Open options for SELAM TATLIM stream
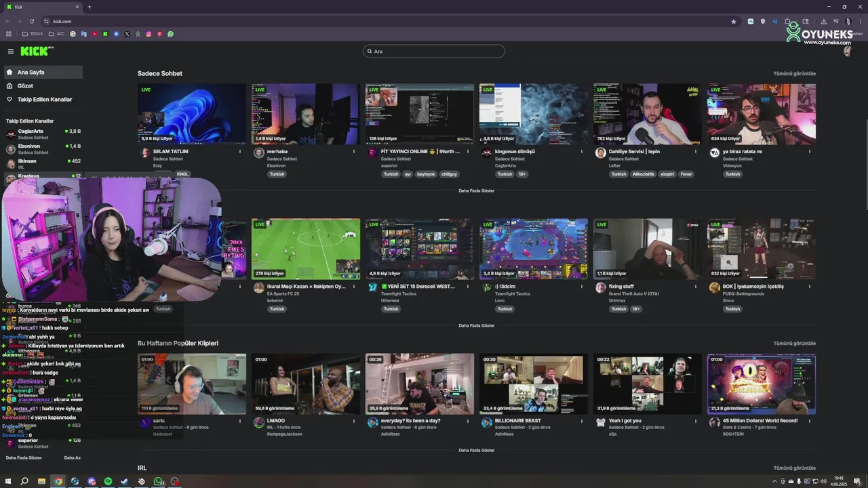The width and height of the screenshot is (868, 488). click(x=240, y=152)
